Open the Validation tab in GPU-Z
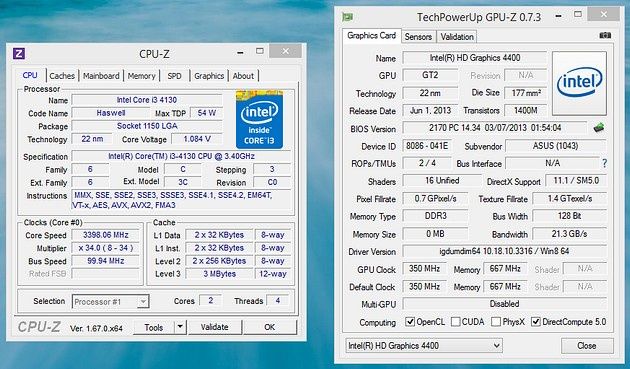The image size is (630, 369). [x=457, y=37]
